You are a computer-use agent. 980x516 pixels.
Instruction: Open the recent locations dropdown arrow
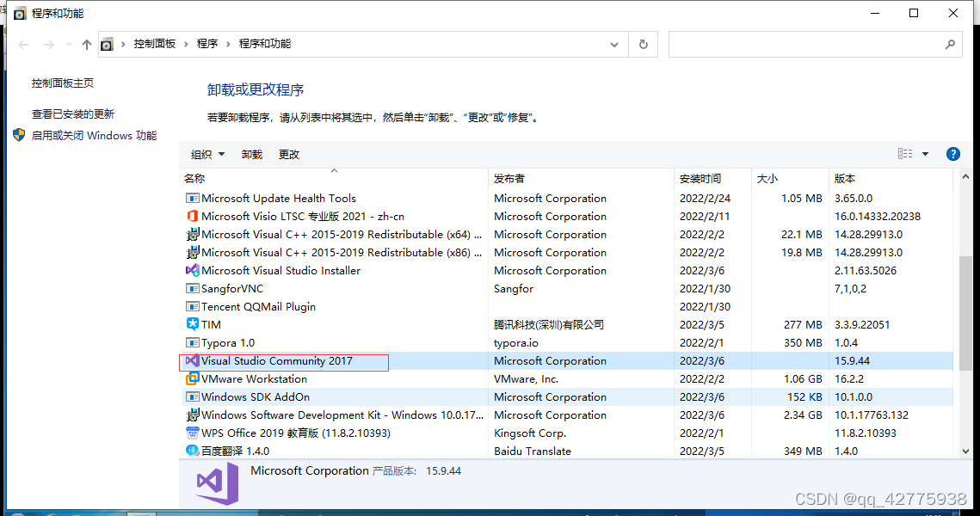pos(69,45)
